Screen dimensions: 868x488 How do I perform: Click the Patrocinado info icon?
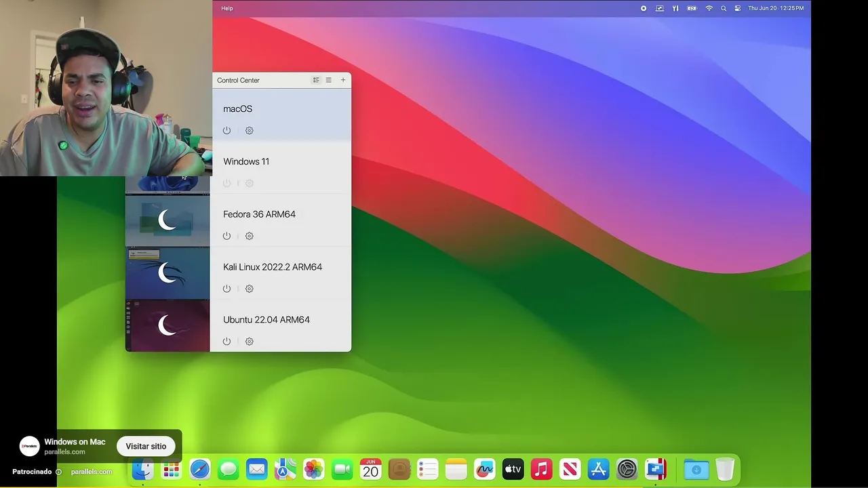coord(58,472)
